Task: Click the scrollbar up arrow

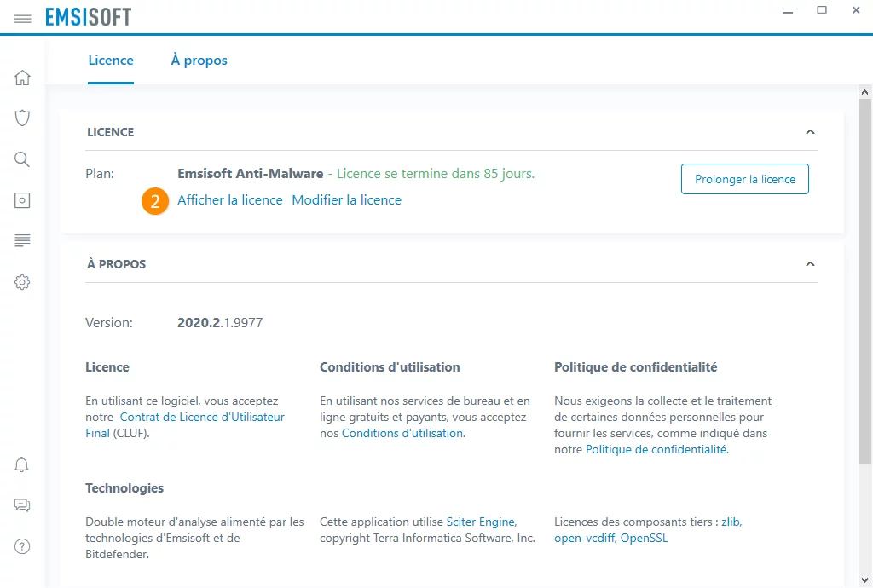Action: [x=864, y=92]
